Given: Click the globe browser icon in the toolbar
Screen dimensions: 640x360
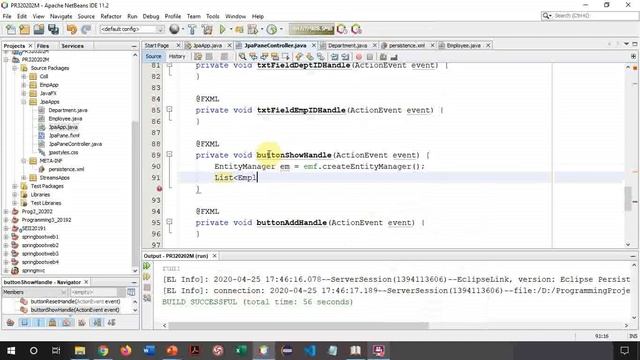Looking at the screenshot, I should click(174, 29).
